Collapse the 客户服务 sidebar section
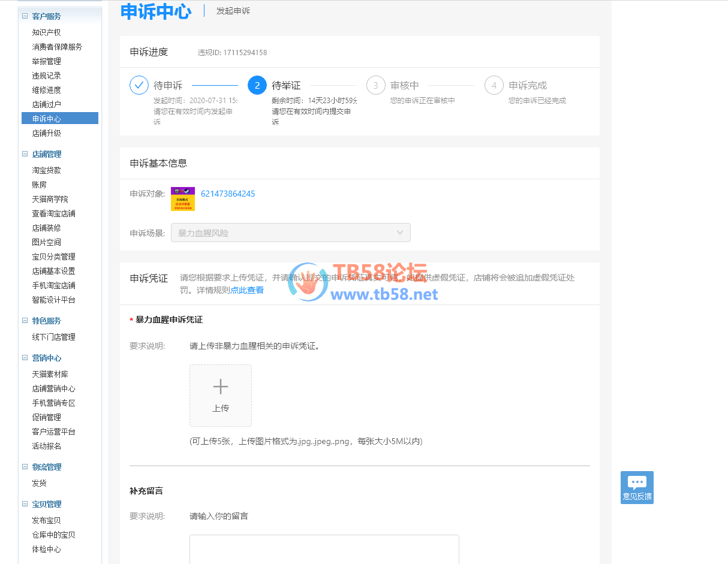Image resolution: width=728 pixels, height=564 pixels. click(x=25, y=16)
